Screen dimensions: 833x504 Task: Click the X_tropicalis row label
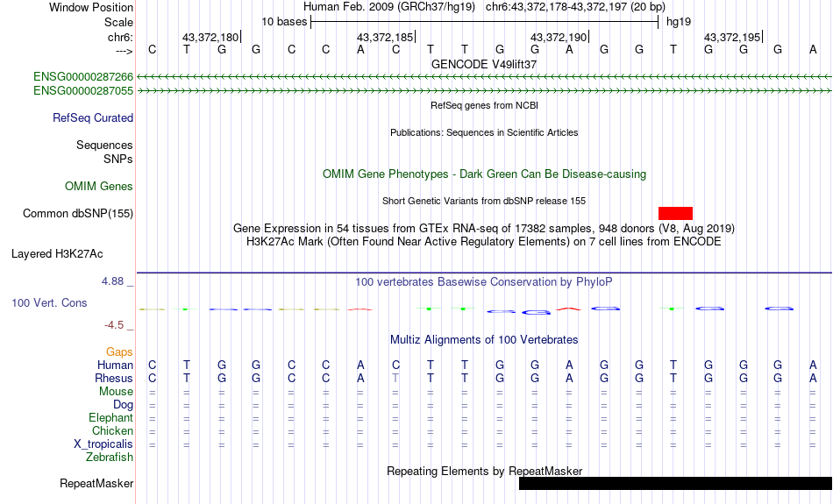point(103,444)
